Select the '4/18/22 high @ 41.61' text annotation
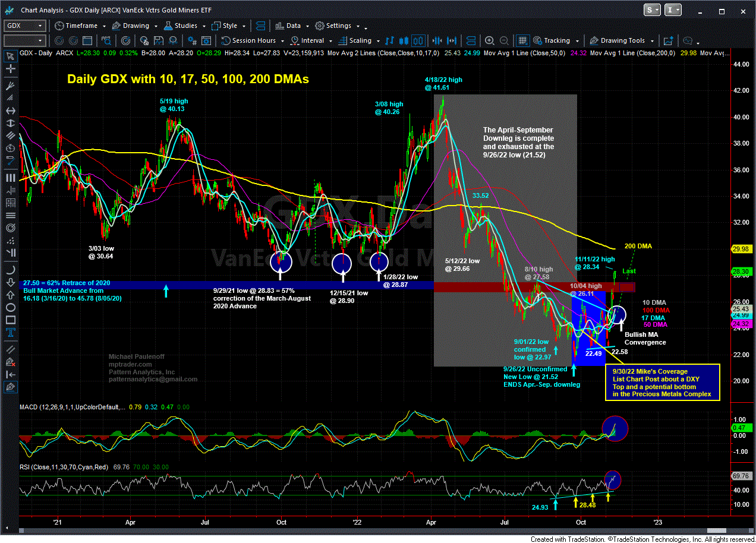756x543 pixels. point(443,83)
